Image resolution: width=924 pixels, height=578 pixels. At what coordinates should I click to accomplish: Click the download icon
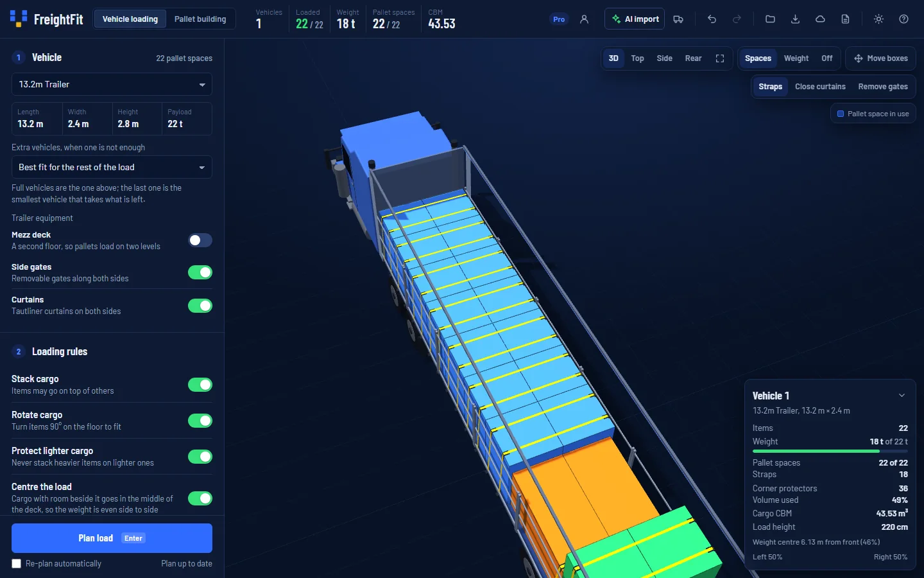pyautogui.click(x=795, y=19)
